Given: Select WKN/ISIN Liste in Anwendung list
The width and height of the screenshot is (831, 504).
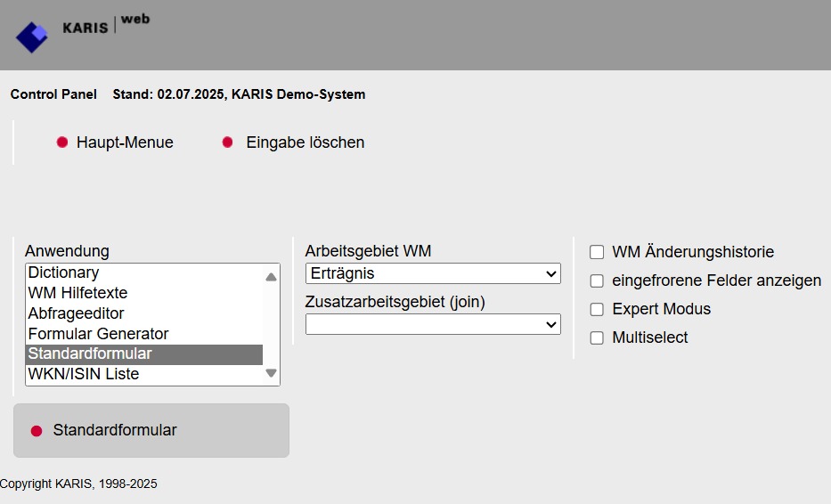Looking at the screenshot, I should [x=143, y=374].
